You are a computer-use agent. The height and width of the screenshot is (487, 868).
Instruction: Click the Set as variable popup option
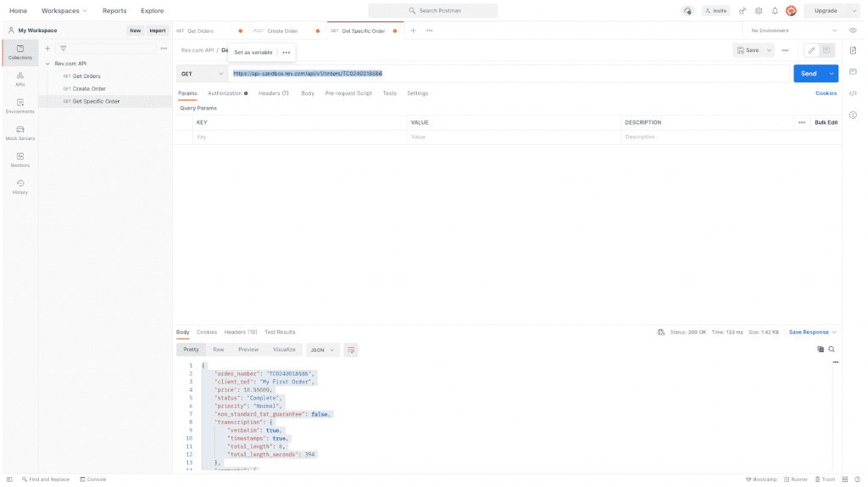(x=253, y=53)
